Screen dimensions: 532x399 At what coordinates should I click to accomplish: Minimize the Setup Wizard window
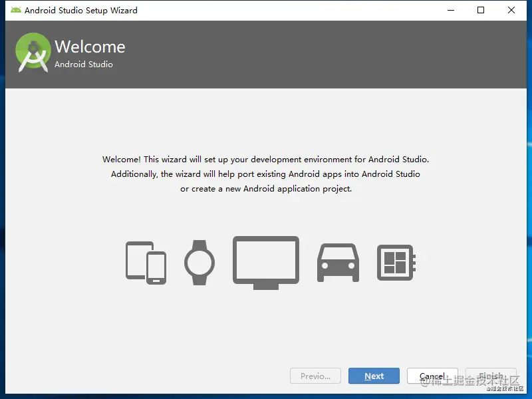[451, 10]
